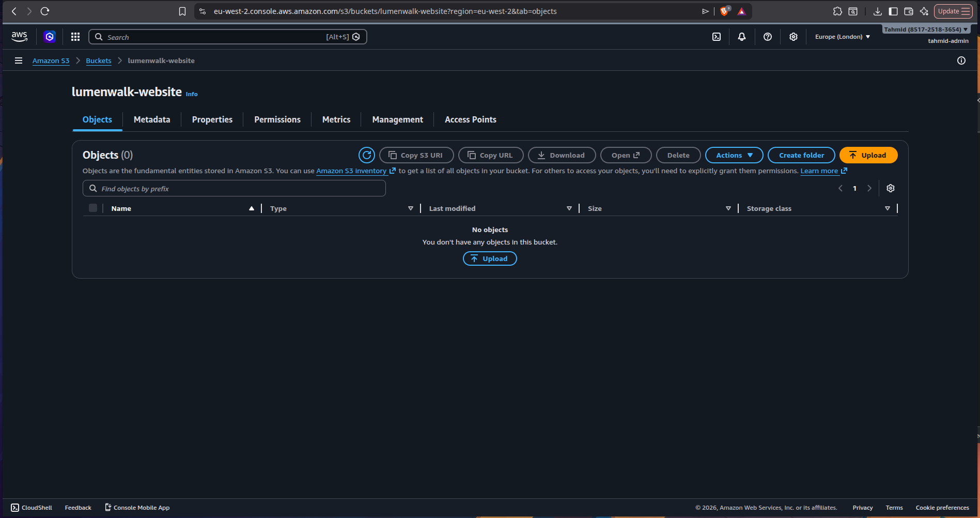The image size is (980, 518).
Task: Switch to the Management tab
Action: [398, 119]
